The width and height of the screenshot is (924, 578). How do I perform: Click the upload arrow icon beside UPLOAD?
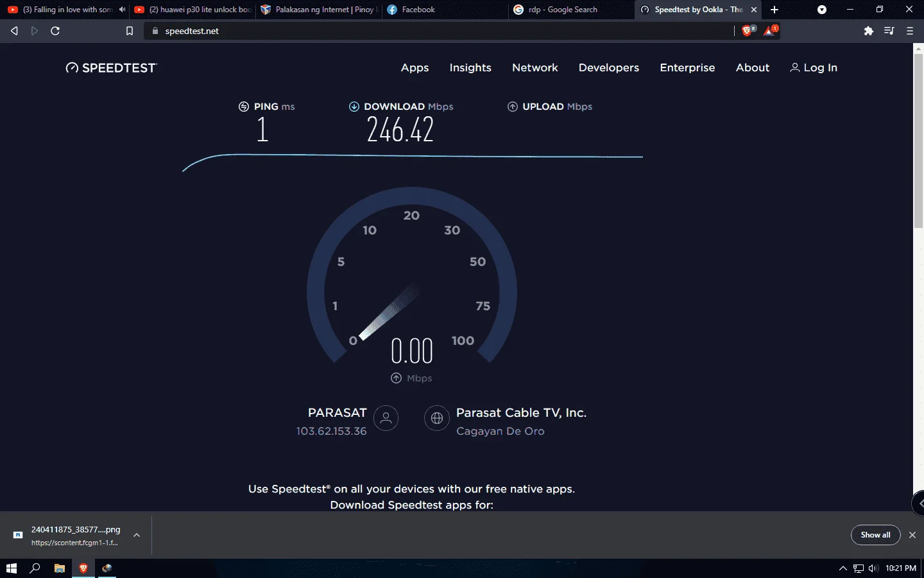[x=513, y=107]
